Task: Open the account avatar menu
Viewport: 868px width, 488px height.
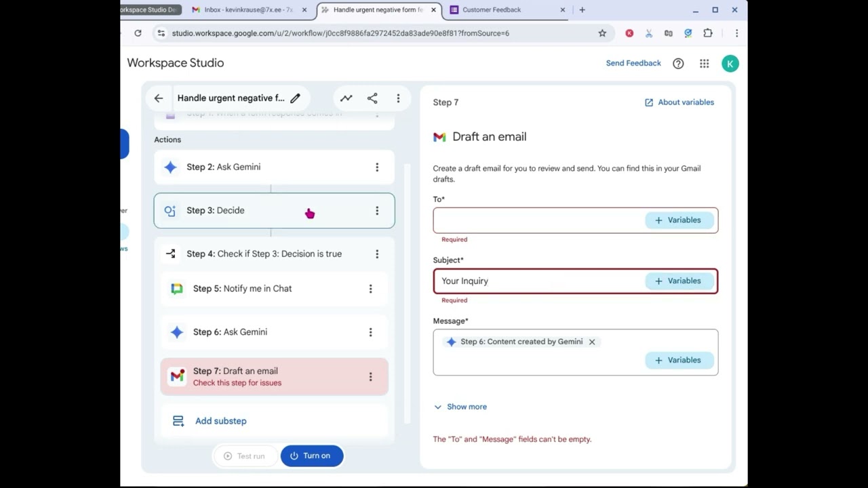Action: point(730,64)
